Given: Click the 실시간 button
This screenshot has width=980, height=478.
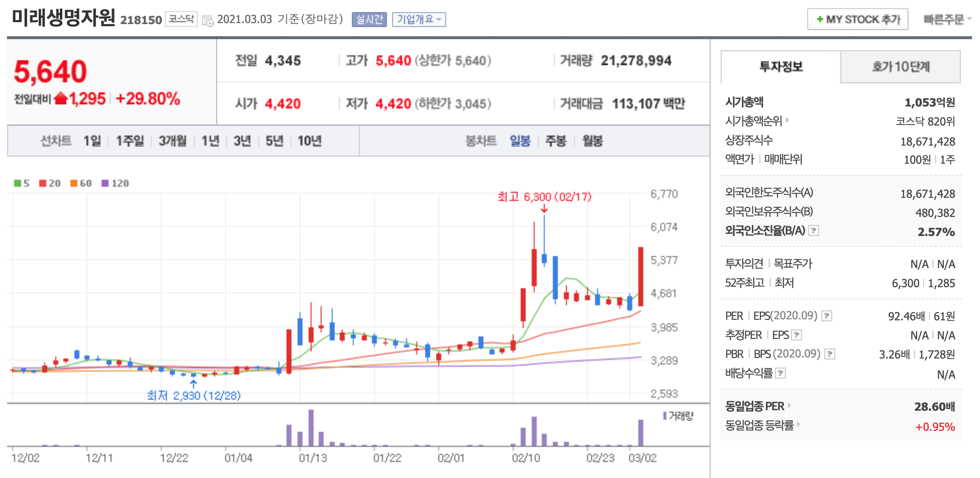Looking at the screenshot, I should click(x=369, y=20).
